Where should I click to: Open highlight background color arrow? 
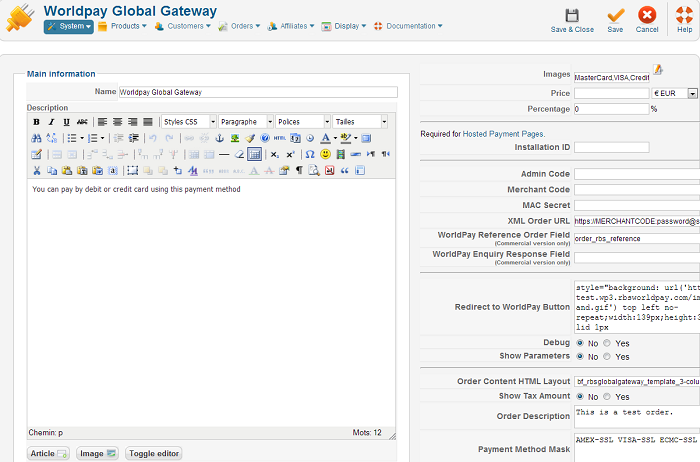[355, 138]
